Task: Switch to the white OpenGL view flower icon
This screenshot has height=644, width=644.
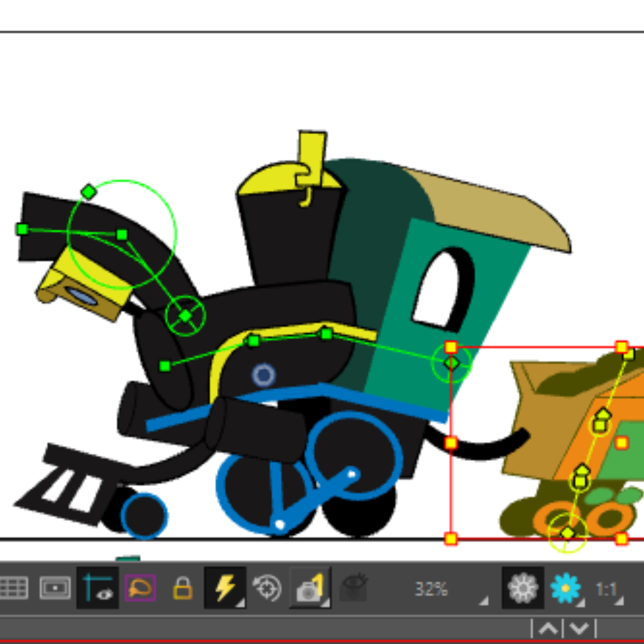Action: (523, 588)
